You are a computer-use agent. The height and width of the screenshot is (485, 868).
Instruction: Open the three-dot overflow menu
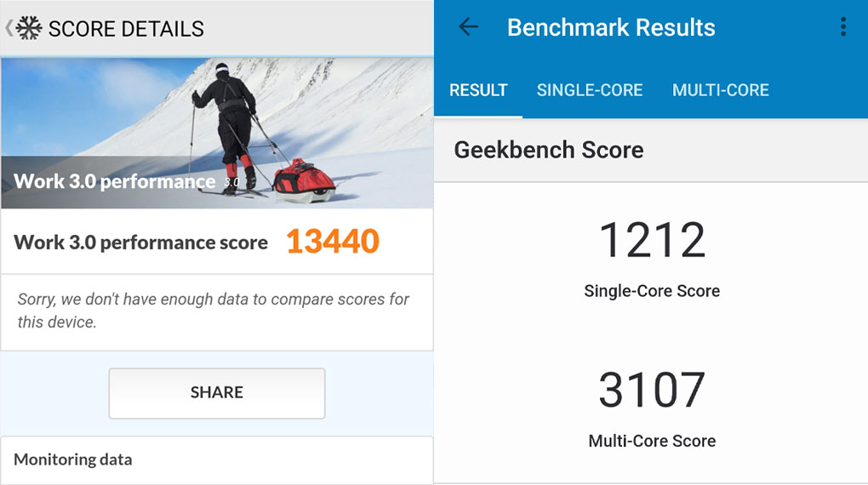(843, 26)
